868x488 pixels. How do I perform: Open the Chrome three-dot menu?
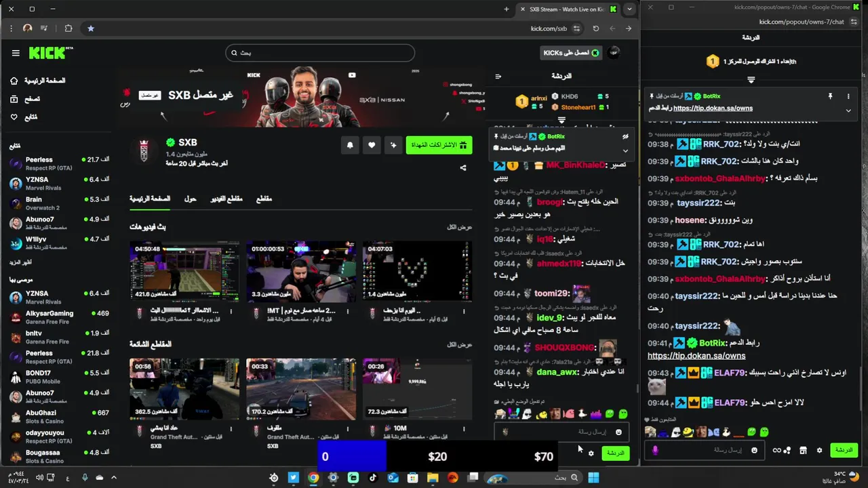point(12,28)
